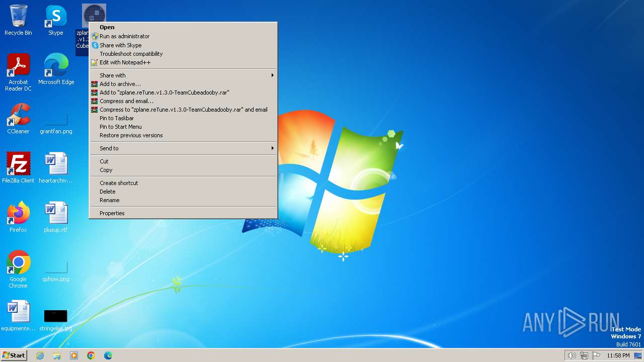Choose Restore previous versions
644x362 pixels.
(183, 135)
